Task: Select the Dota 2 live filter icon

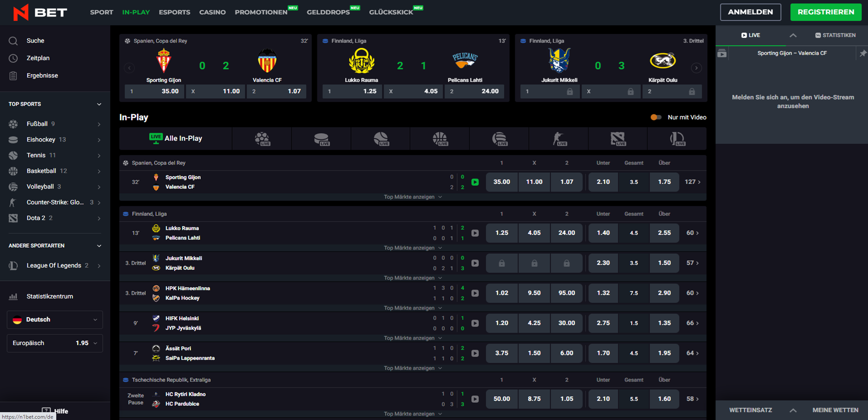Action: 618,139
